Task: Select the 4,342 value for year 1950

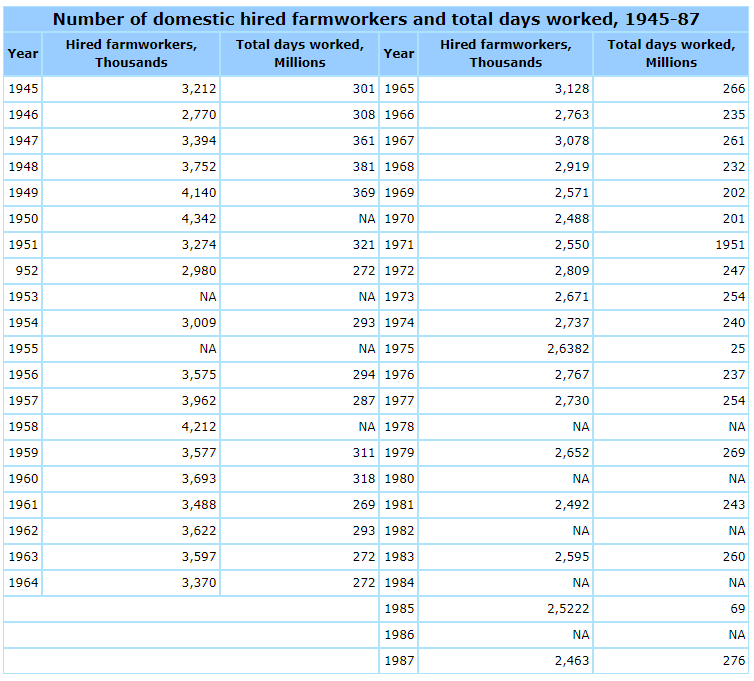Action: point(195,219)
